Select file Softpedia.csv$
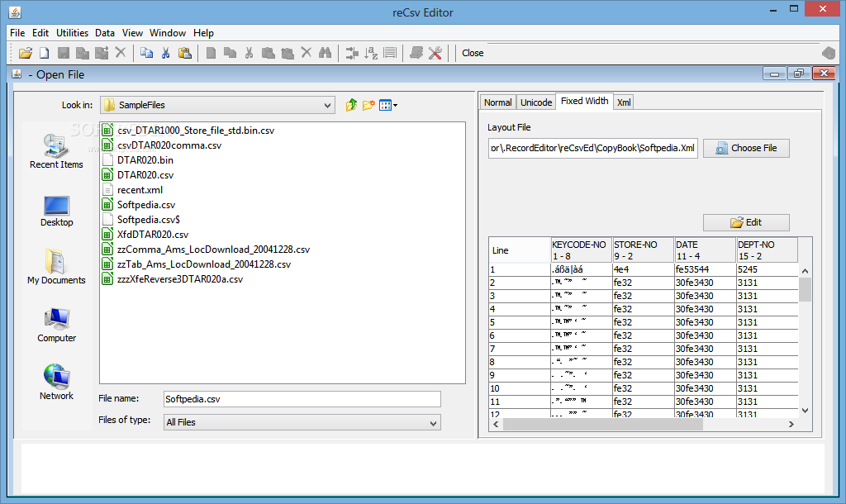846x504 pixels. click(x=149, y=220)
